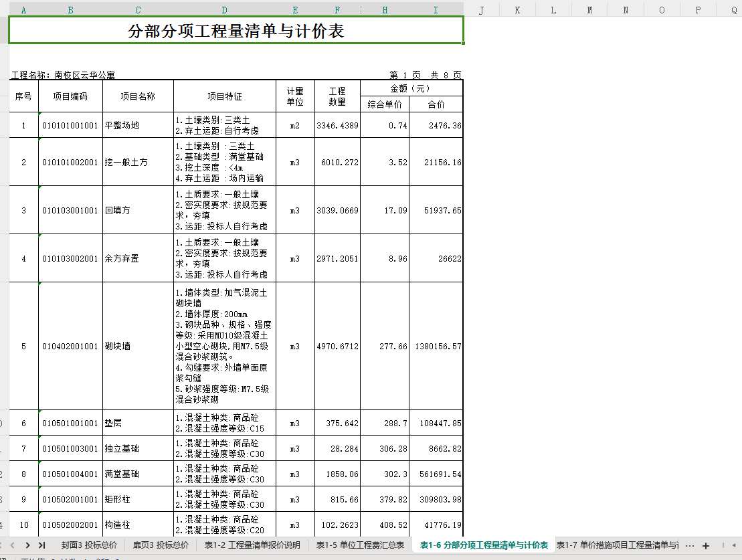Select the 垫层 item name cell
This screenshot has height=560, width=742.
pos(138,423)
